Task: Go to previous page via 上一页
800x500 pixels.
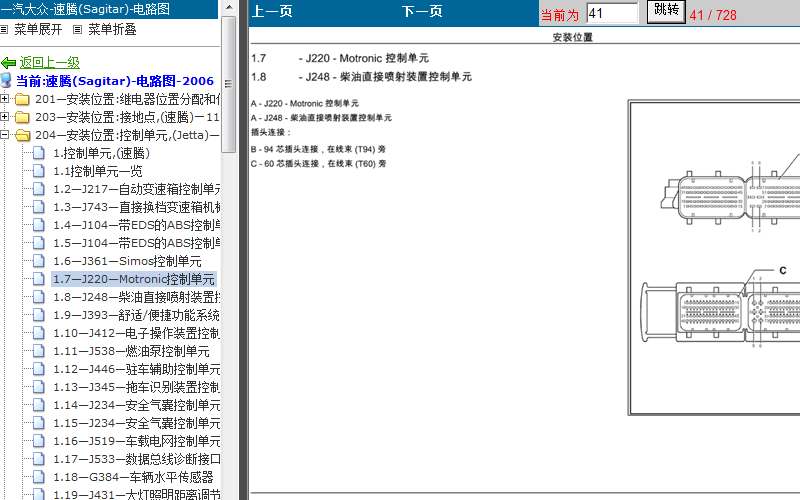Action: 272,11
